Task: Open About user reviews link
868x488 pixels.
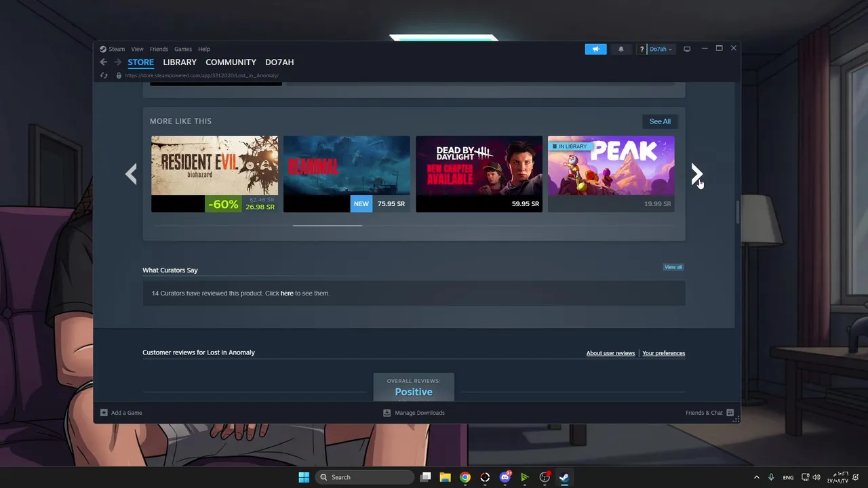Action: [610, 353]
